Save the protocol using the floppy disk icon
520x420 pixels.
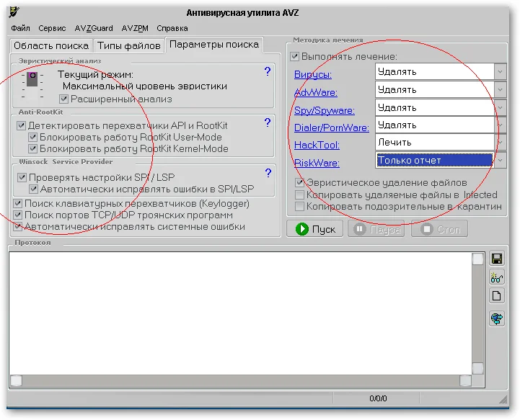[496, 259]
